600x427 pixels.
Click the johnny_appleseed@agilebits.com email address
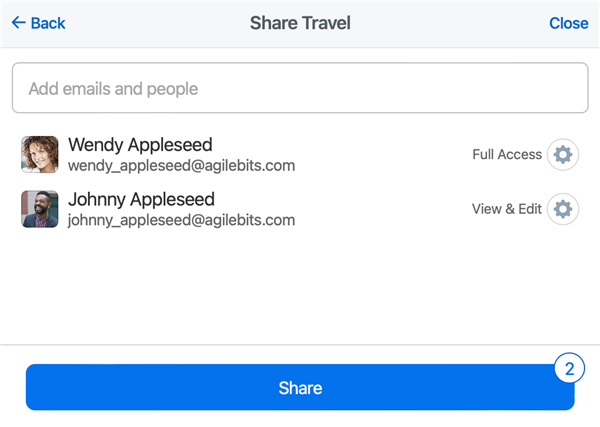(181, 220)
